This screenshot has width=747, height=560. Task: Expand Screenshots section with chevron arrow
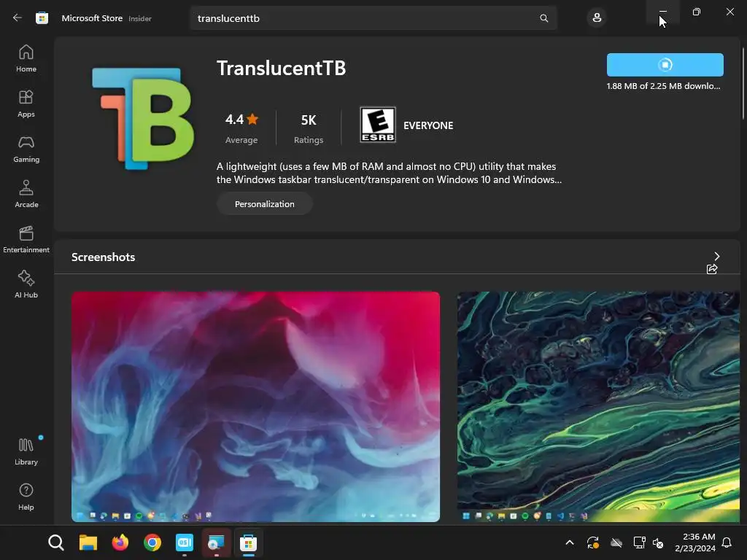point(716,256)
